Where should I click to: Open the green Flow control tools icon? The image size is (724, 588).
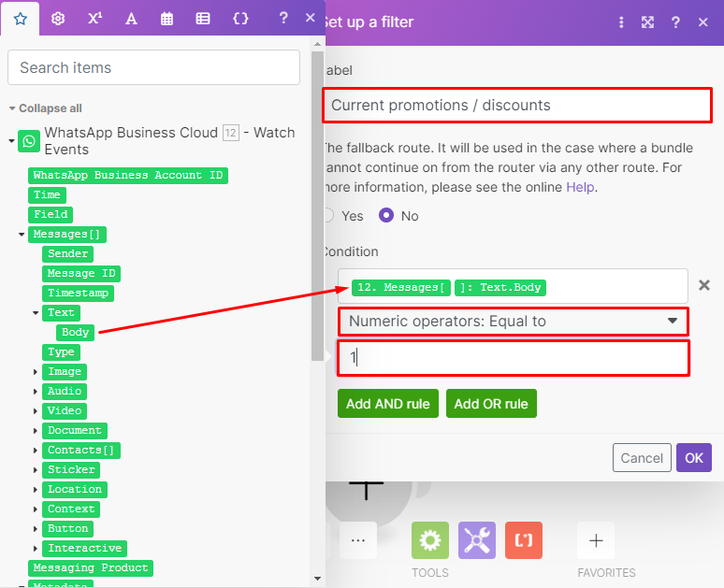(430, 540)
